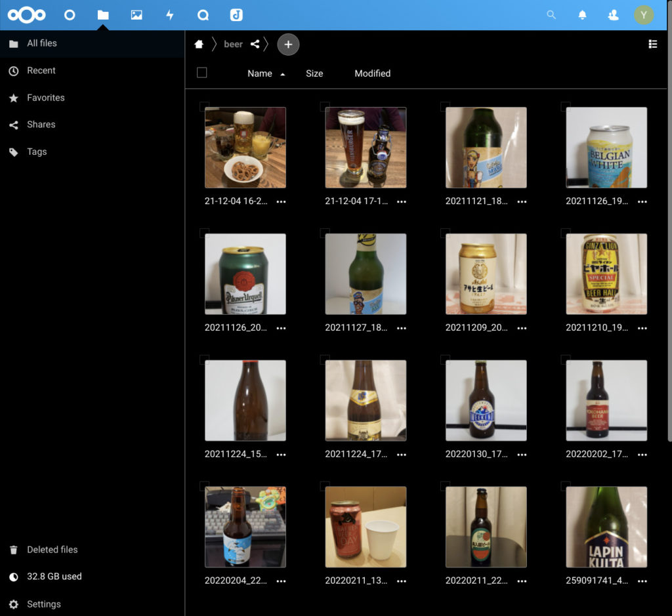Open the Belgian White can thumbnail
The height and width of the screenshot is (616, 672).
tap(606, 148)
